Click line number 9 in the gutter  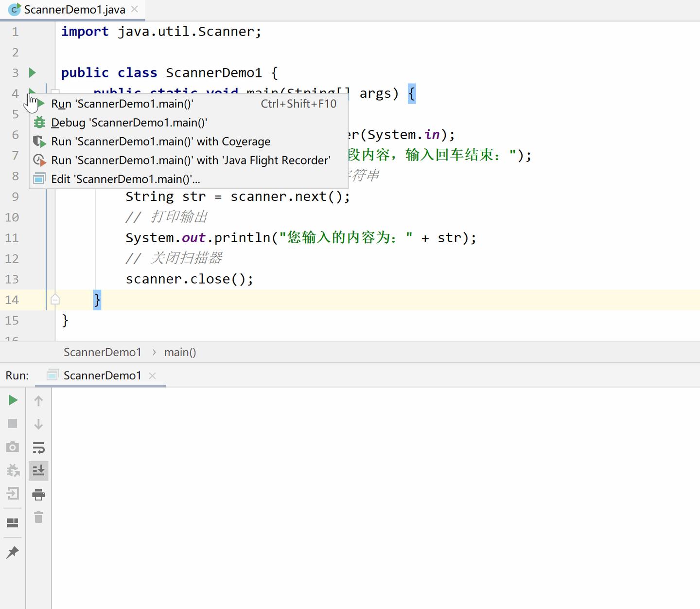click(15, 197)
